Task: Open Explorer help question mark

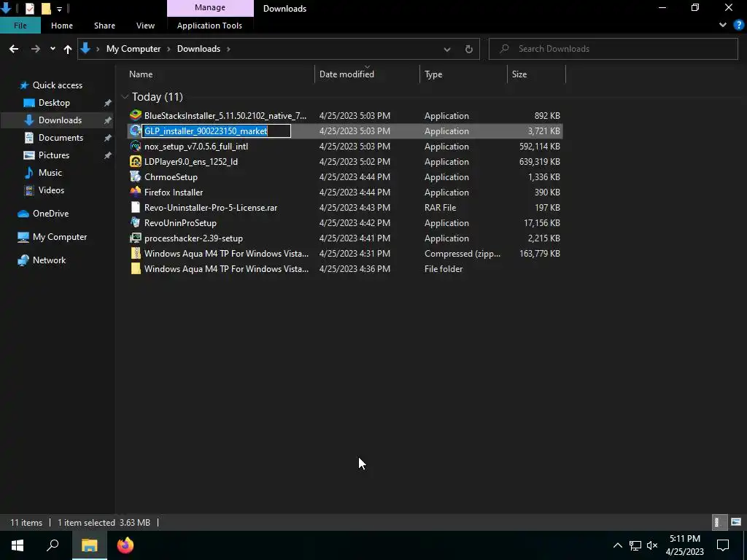Action: click(x=739, y=26)
